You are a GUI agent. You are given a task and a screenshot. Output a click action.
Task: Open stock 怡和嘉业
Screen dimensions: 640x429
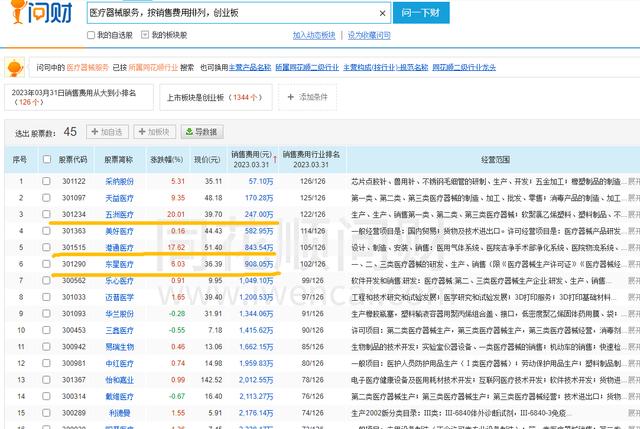(x=119, y=380)
